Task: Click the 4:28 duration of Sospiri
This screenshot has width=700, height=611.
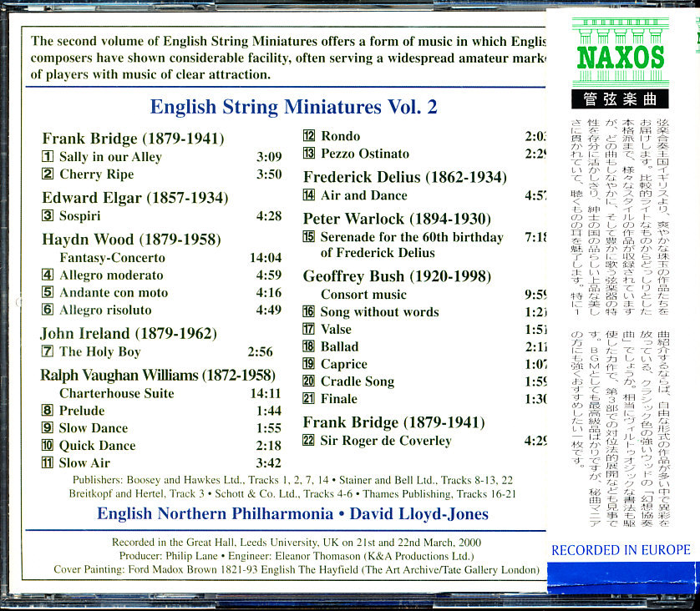Action: pyautogui.click(x=269, y=216)
